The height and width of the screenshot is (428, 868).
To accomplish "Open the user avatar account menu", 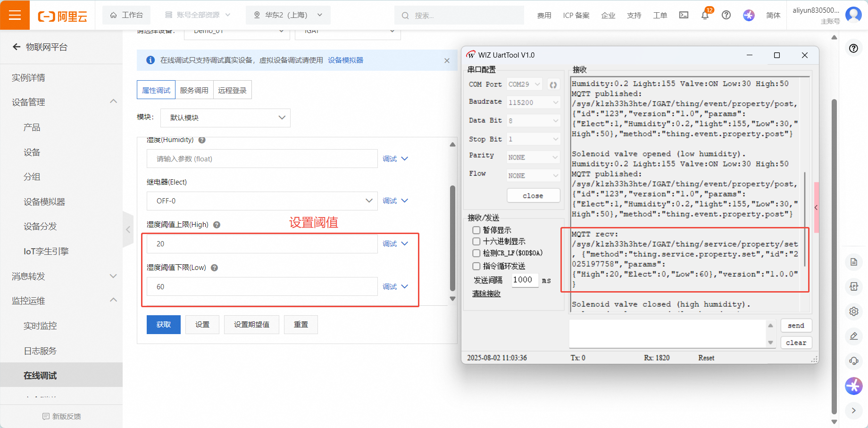I will pos(854,15).
